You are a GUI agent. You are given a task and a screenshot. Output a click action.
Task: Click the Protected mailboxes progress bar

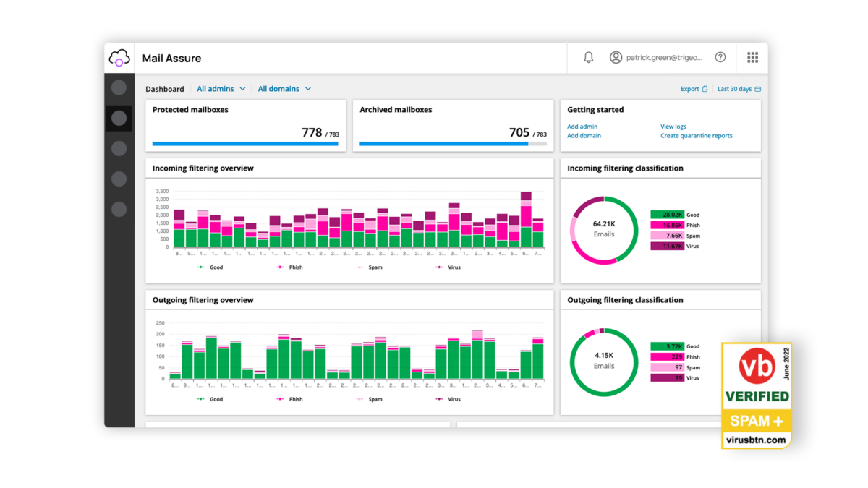pyautogui.click(x=245, y=144)
